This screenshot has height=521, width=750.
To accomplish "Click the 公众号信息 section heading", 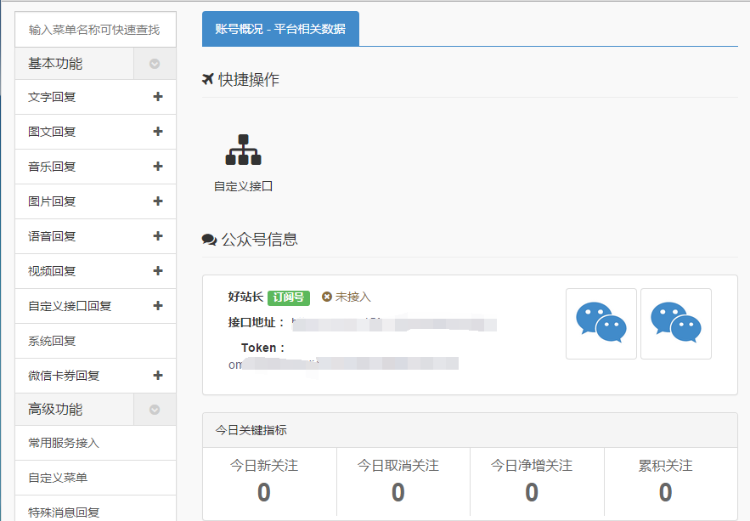I will (250, 239).
